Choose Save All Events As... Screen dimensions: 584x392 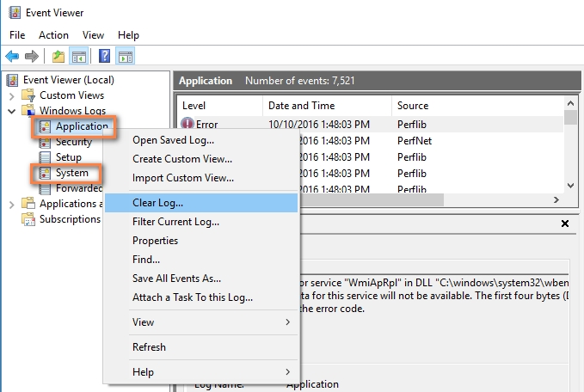pos(201,279)
